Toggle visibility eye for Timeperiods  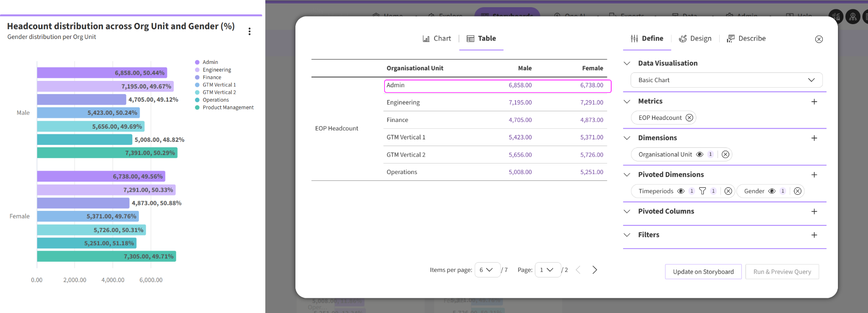pyautogui.click(x=681, y=191)
